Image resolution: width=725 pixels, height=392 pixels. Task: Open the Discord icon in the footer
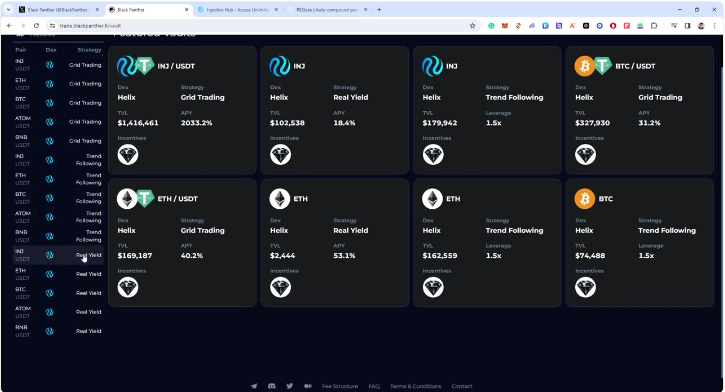272,386
